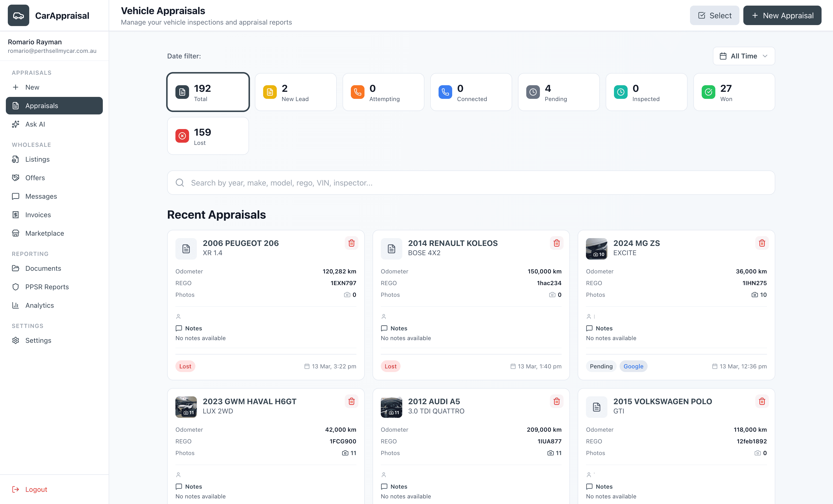Select the Lost filter card

click(208, 136)
